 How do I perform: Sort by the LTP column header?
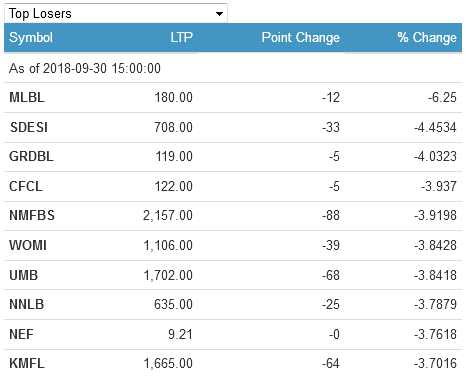click(182, 37)
